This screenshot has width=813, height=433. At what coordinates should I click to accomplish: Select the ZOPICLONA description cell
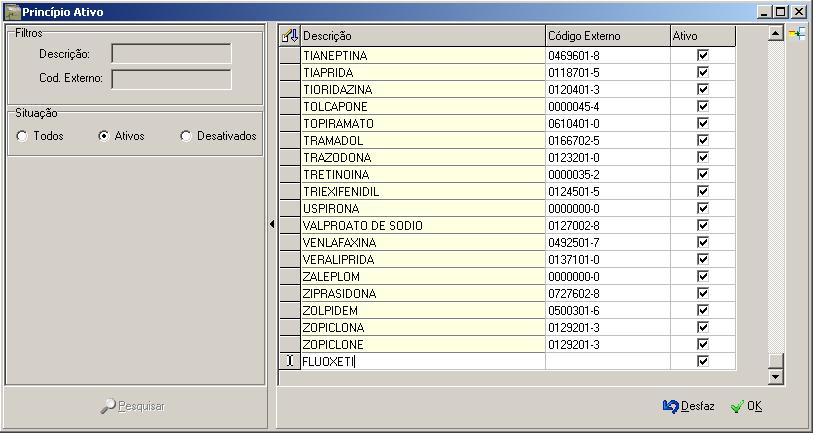[x=423, y=328]
